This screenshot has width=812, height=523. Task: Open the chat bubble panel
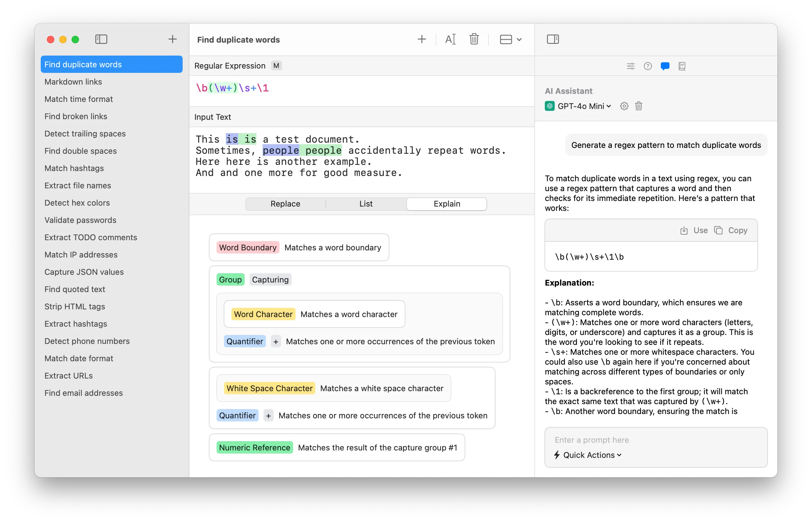[x=665, y=66]
